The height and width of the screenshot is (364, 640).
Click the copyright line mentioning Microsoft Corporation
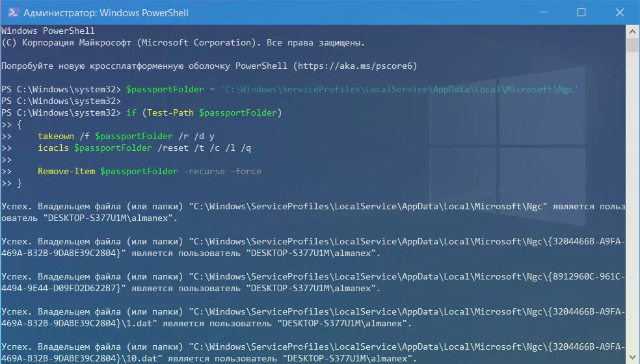pos(182,42)
